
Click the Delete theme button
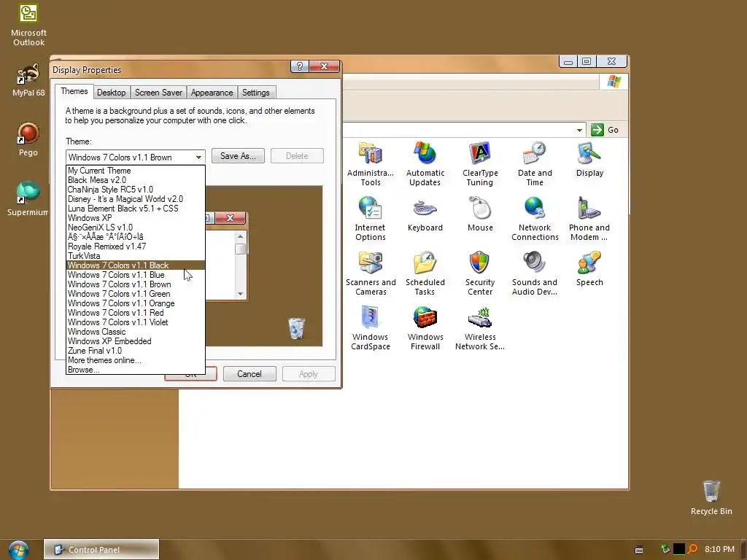[x=298, y=156]
